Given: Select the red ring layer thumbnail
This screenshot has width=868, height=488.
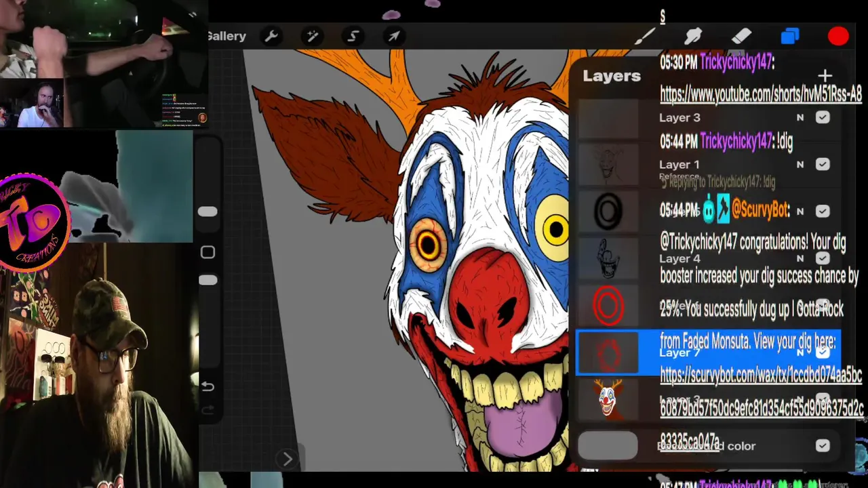Looking at the screenshot, I should (x=608, y=306).
